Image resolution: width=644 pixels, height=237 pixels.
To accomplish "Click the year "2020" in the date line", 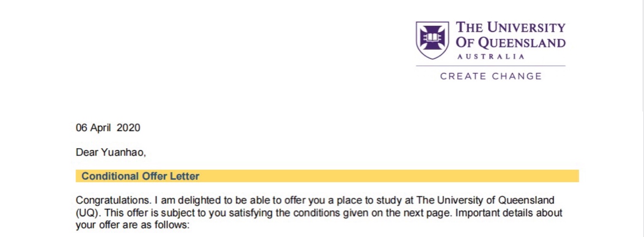I will (x=128, y=128).
